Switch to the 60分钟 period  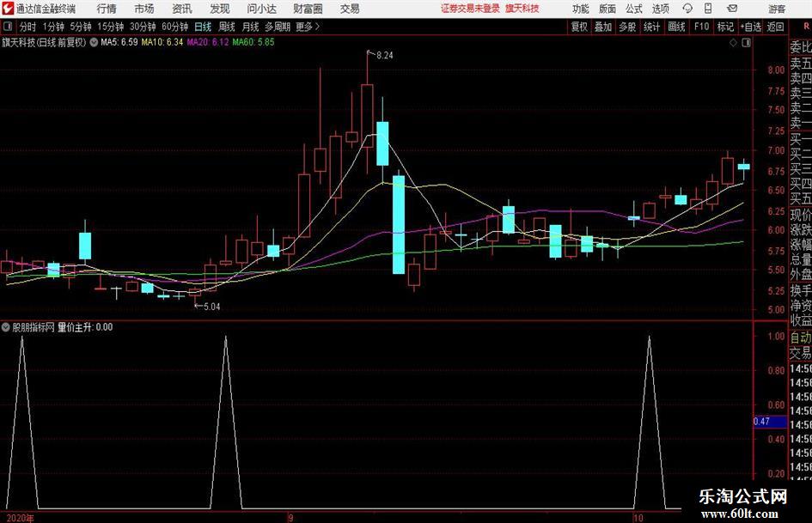point(174,27)
